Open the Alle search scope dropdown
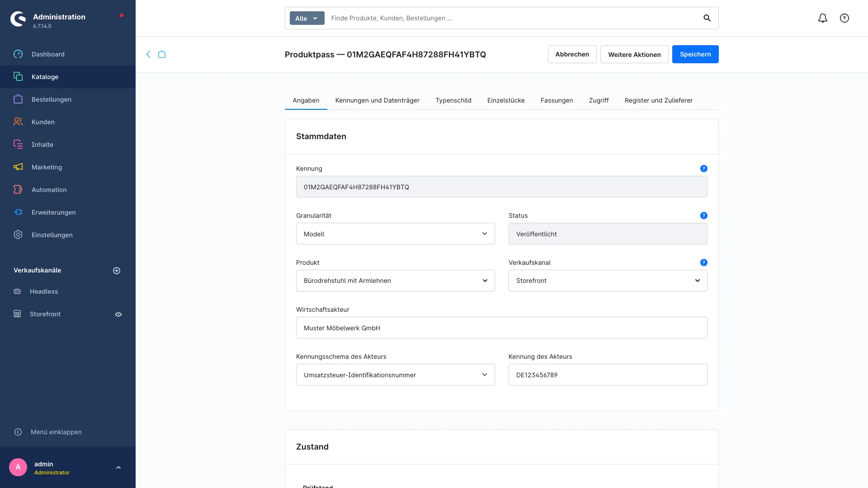Screen dimensions: 868x488 (x=307, y=18)
